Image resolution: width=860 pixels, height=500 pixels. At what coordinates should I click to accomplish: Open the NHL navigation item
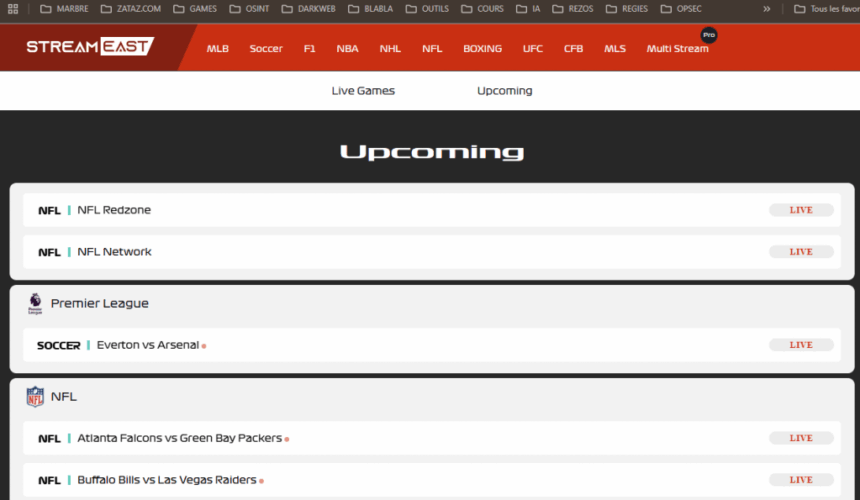[390, 48]
